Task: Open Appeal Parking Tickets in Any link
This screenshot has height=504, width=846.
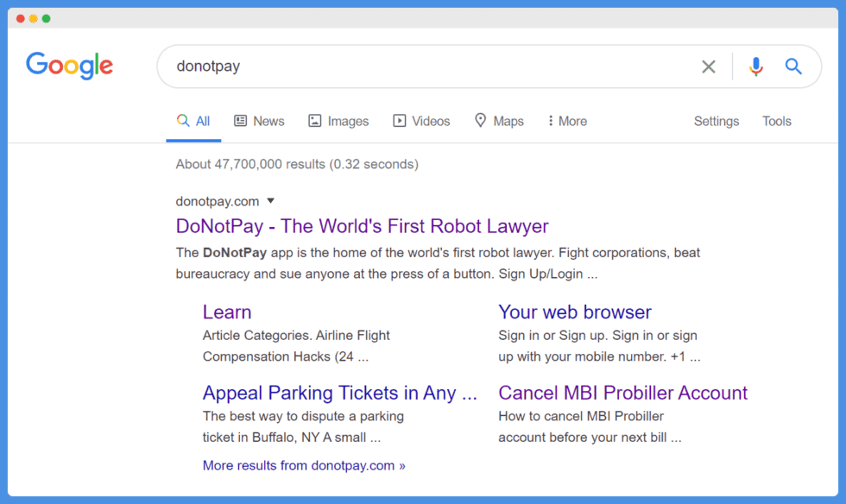Action: pos(340,393)
